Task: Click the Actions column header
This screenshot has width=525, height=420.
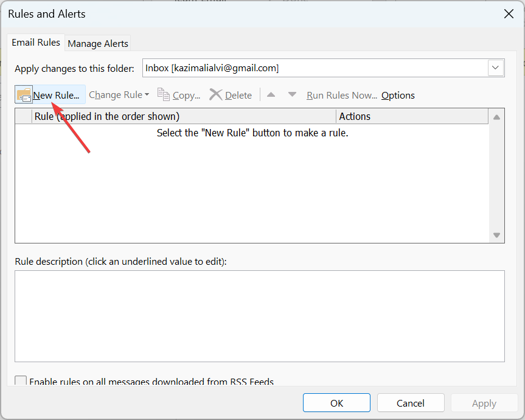Action: (x=411, y=116)
